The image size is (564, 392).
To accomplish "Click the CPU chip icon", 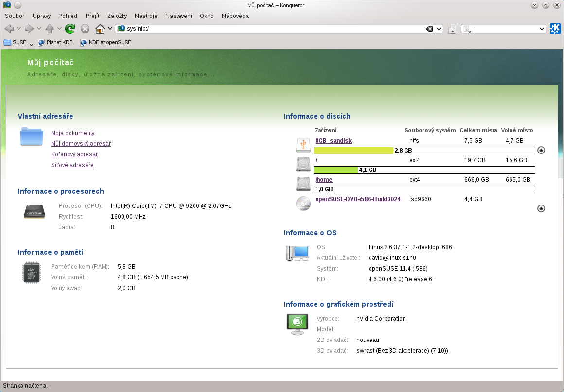I will [35, 211].
